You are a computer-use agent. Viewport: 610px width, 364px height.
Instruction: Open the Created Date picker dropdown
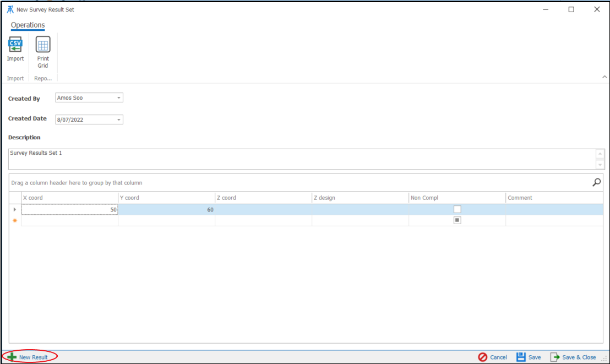pyautogui.click(x=119, y=119)
